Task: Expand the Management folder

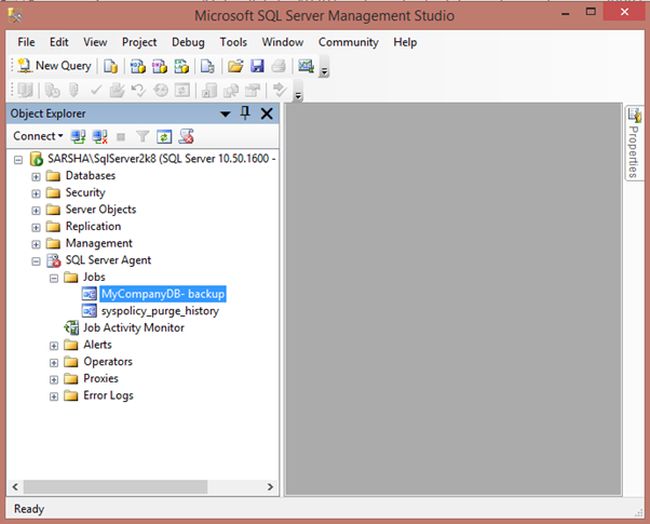Action: pos(36,244)
